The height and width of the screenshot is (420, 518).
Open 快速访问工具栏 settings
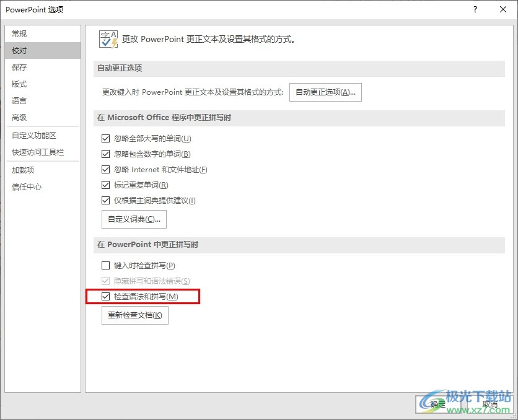click(43, 152)
